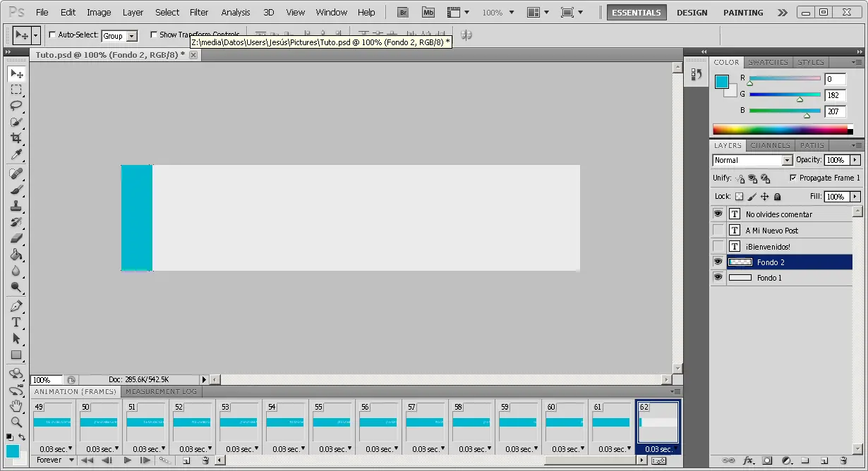868x471 pixels.
Task: Select the Move tool in the toolbox
Action: (x=16, y=73)
